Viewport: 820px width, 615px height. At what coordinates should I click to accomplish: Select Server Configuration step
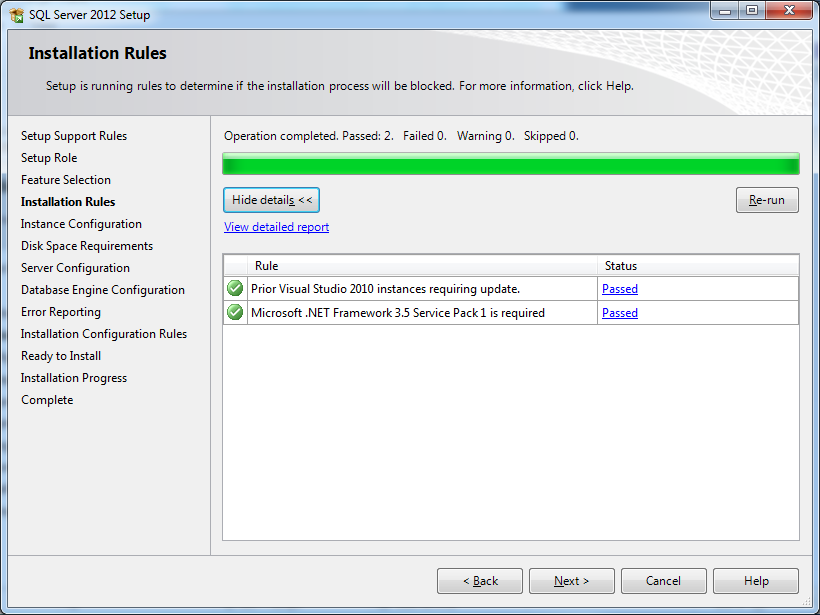click(75, 268)
